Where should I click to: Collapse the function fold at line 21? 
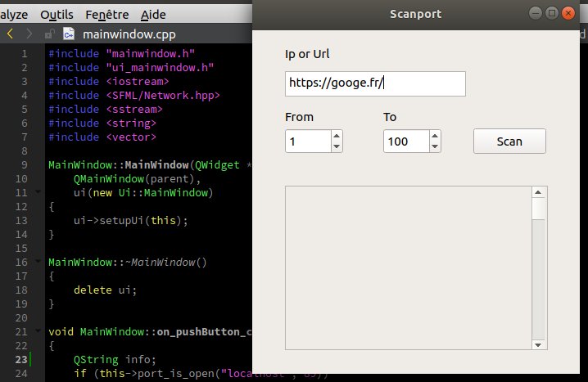pos(38,330)
